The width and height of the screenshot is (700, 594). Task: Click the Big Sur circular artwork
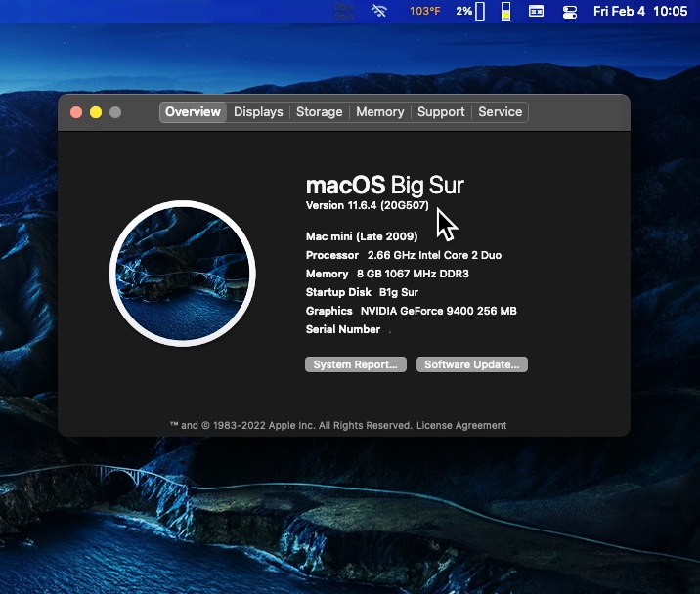click(x=182, y=274)
